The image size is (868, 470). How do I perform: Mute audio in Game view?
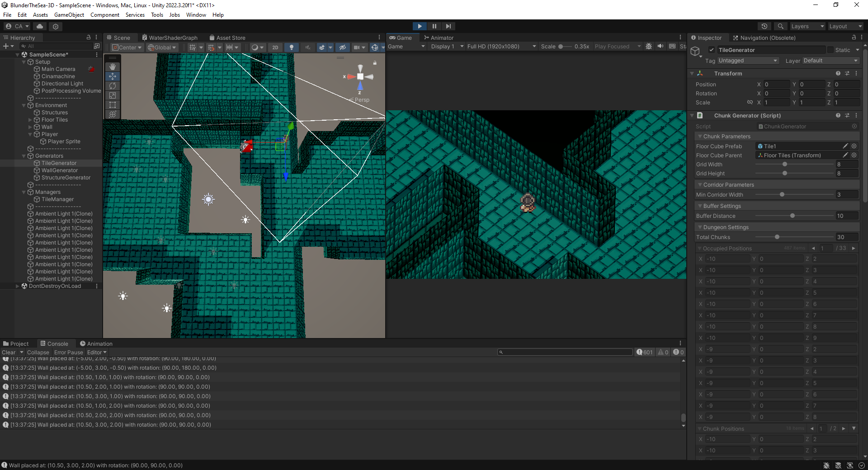[x=660, y=46]
